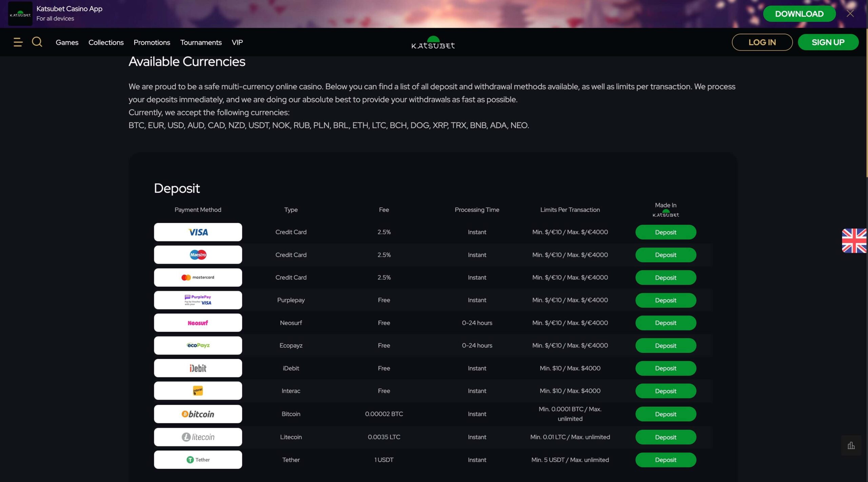Viewport: 868px width, 482px height.
Task: Click Deposit button in Bitcoin row
Action: point(666,414)
